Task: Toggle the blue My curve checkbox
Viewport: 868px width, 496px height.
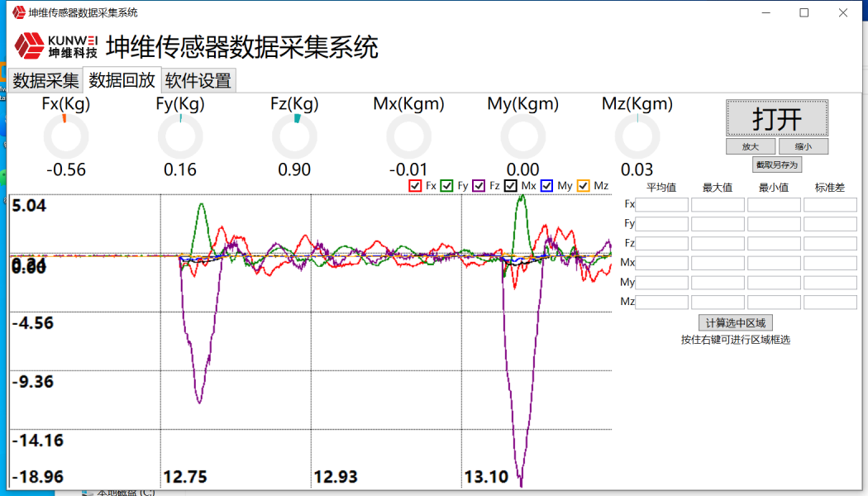Action: [547, 186]
